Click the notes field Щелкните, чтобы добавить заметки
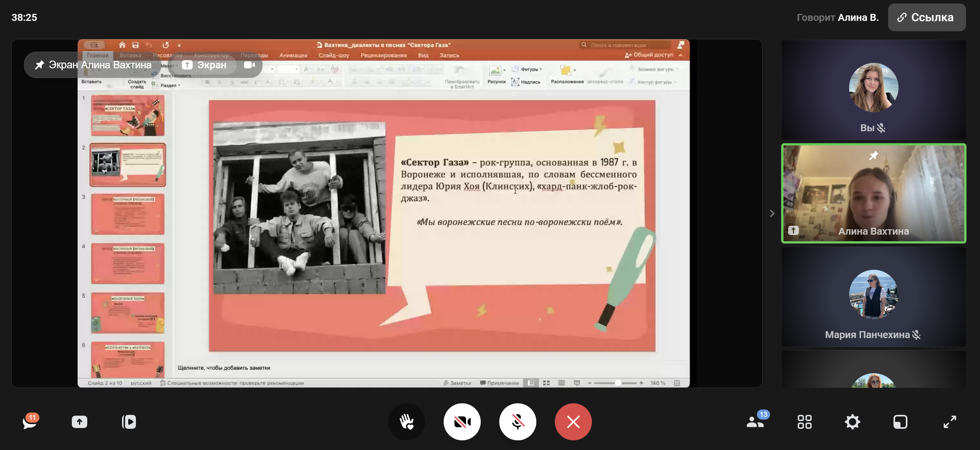This screenshot has height=450, width=980. (224, 368)
